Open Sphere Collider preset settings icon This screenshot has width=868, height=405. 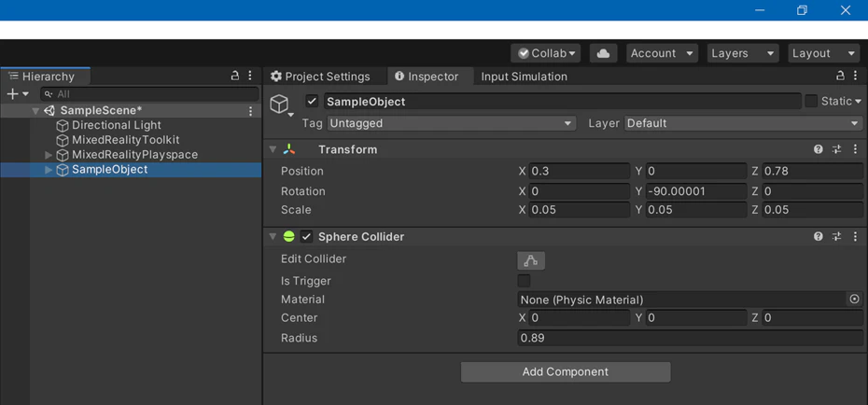836,237
